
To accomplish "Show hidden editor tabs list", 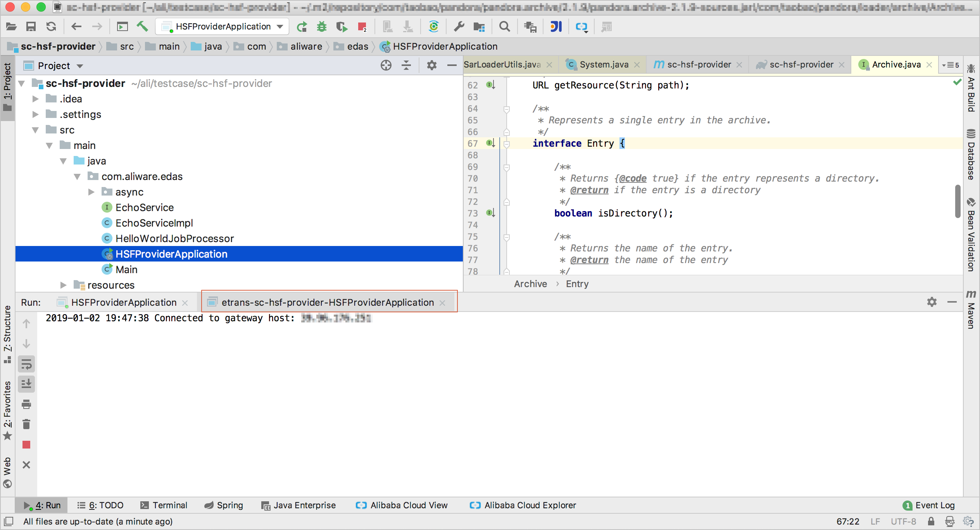I will [951, 65].
